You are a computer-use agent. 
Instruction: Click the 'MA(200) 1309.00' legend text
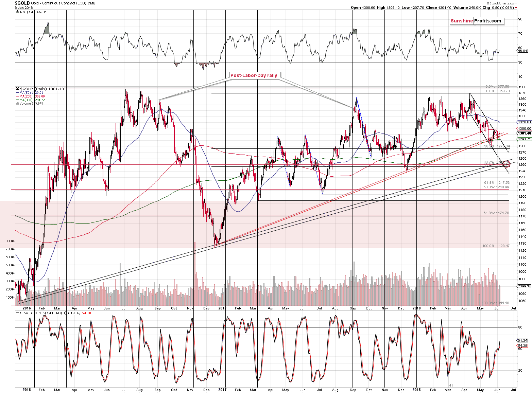coord(32,96)
